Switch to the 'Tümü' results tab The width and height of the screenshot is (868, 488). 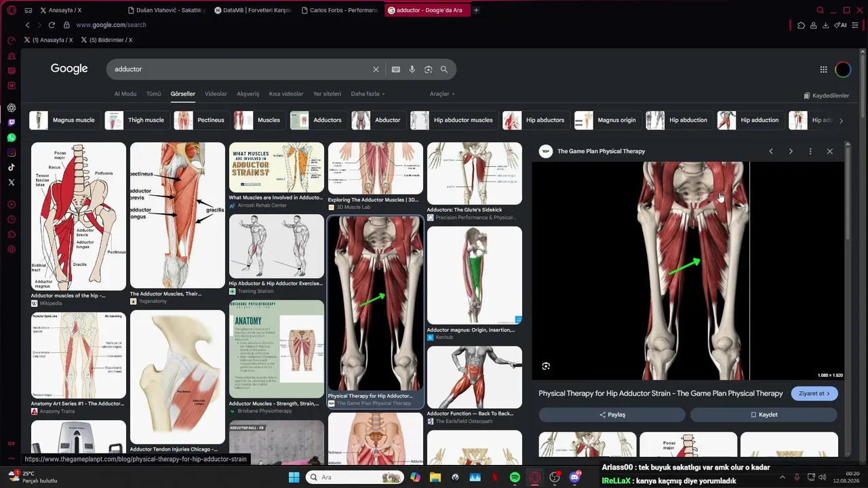tap(154, 94)
